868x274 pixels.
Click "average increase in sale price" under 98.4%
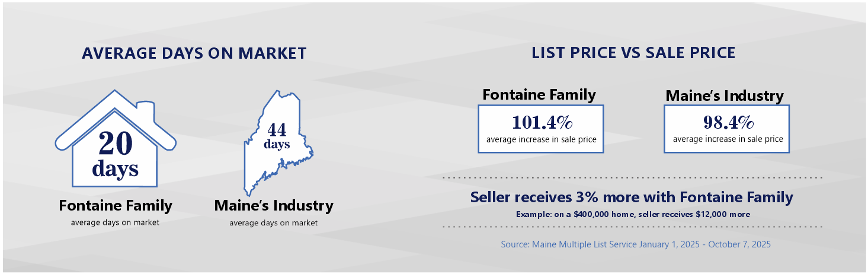[728, 139]
